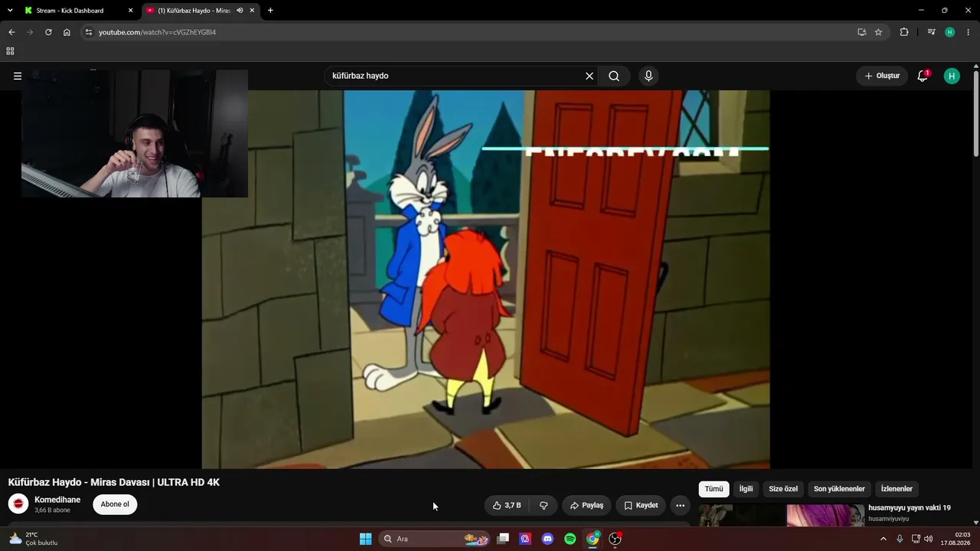
Task: Toggle the system tray microphone indicator
Action: (900, 539)
